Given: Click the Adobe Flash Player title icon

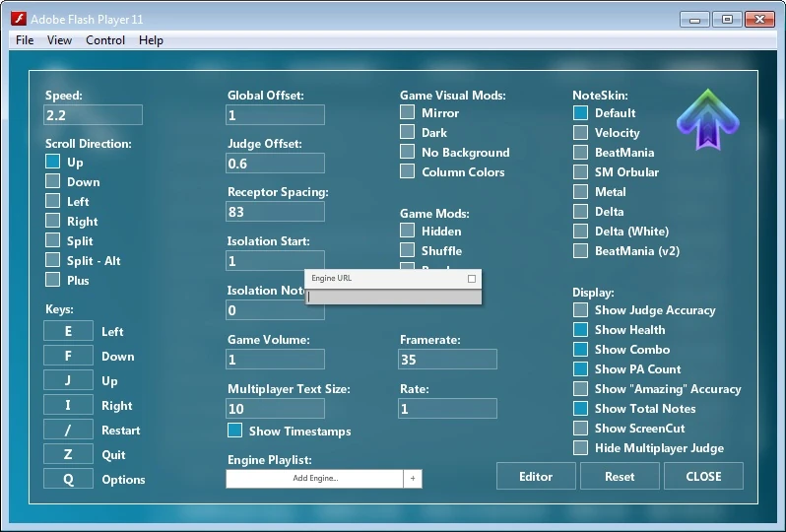Looking at the screenshot, I should 19,19.
